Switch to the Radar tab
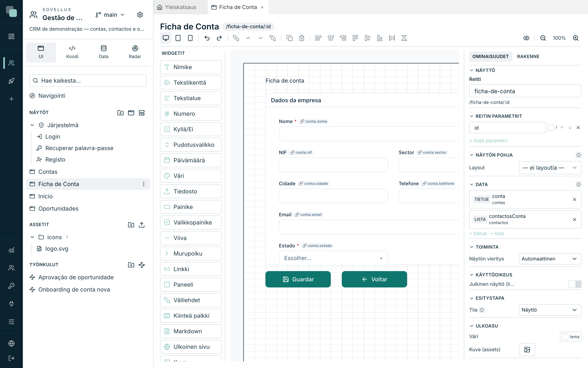The height and width of the screenshot is (368, 588). coord(135,52)
